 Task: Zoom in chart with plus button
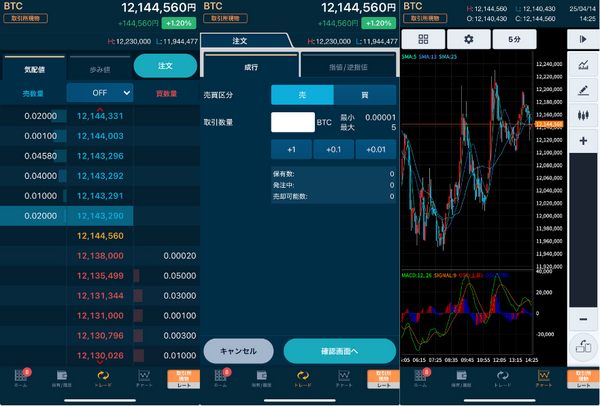(582, 141)
